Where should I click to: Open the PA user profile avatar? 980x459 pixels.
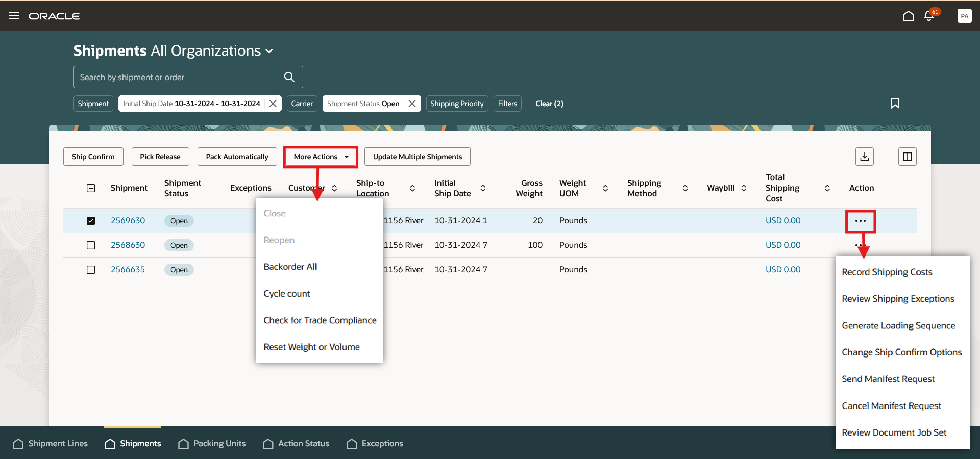964,16
